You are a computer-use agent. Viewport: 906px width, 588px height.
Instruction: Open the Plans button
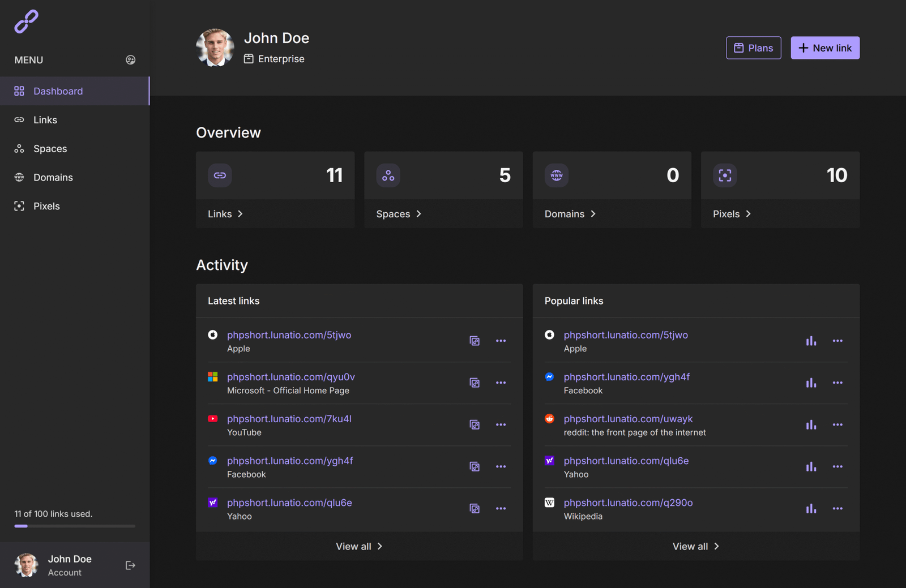pyautogui.click(x=753, y=48)
